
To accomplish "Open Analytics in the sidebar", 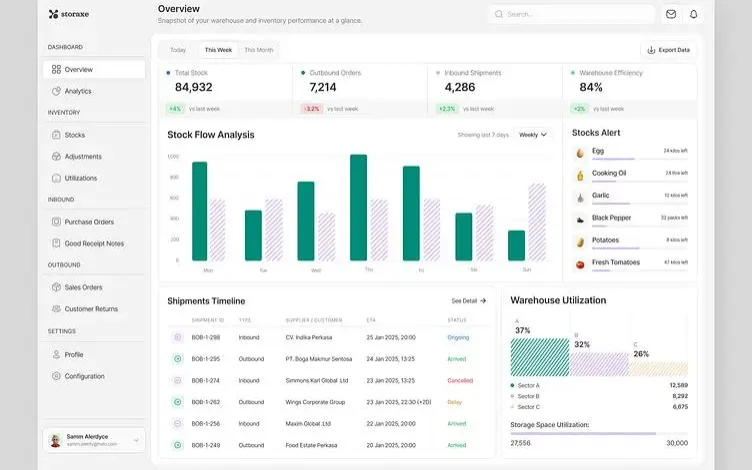I will [94, 91].
